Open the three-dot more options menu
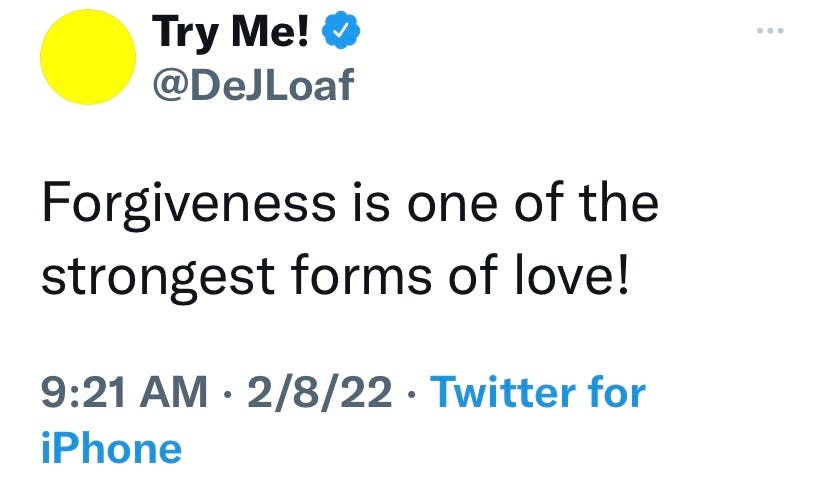Viewport: 828px width, 502px height. point(769,29)
